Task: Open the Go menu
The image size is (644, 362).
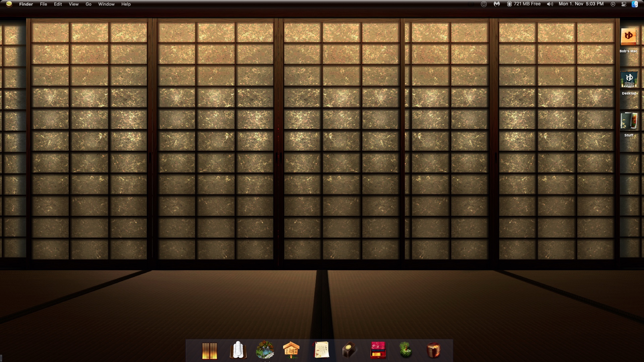Action: click(x=89, y=4)
